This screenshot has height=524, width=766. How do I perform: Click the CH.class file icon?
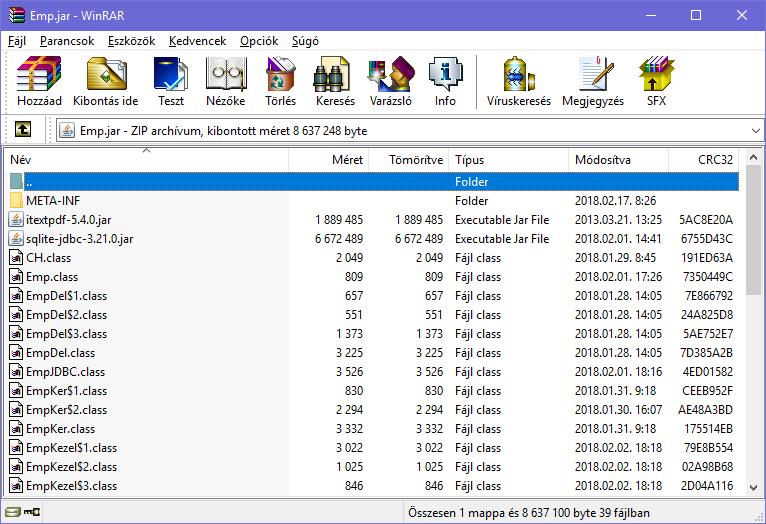pyautogui.click(x=16, y=257)
